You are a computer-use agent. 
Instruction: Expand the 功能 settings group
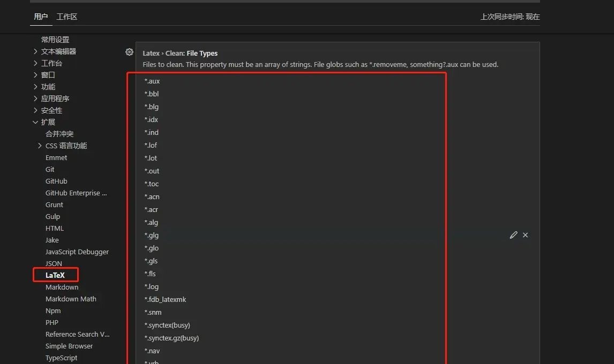48,86
